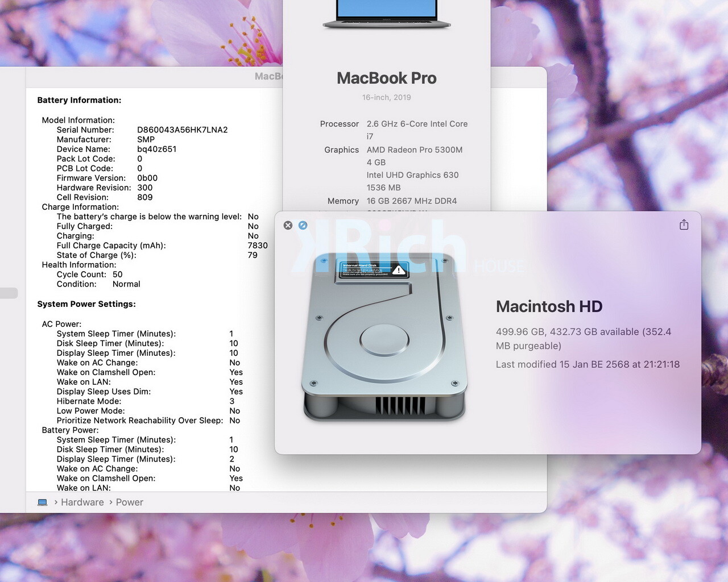
Task: Click 'Prioritize Network Reachability Over Sleep:' row
Action: [x=148, y=421]
